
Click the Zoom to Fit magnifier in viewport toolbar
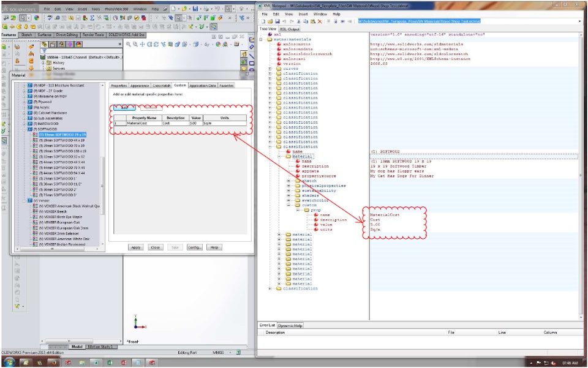click(129, 44)
